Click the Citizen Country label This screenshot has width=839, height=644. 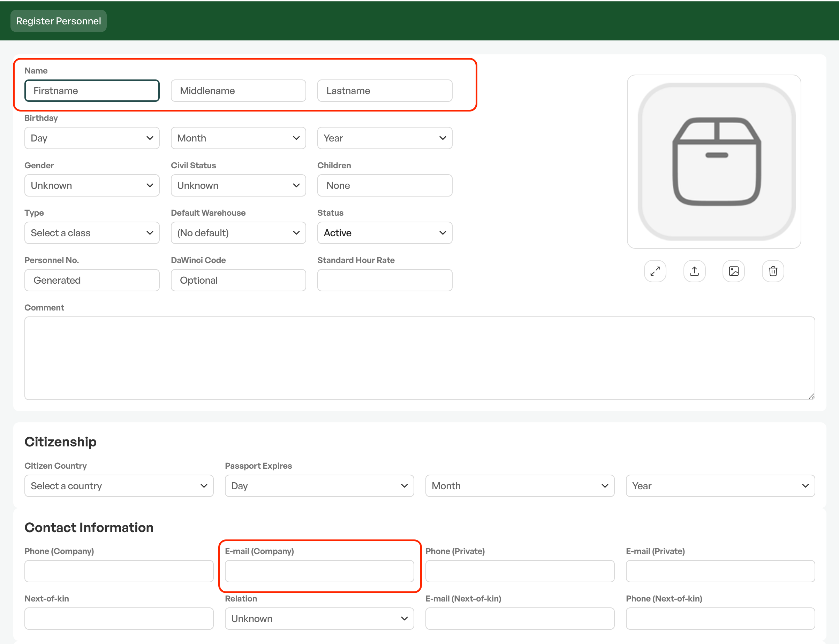pyautogui.click(x=56, y=466)
